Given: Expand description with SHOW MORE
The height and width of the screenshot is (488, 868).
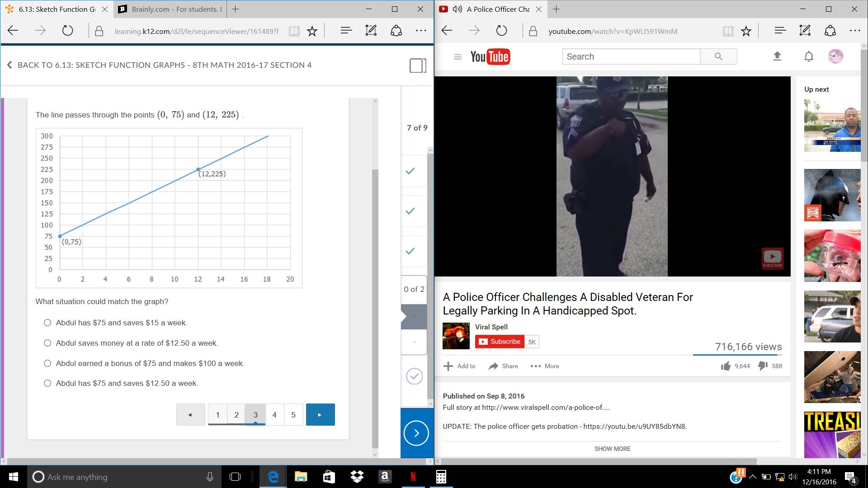Looking at the screenshot, I should (x=612, y=449).
